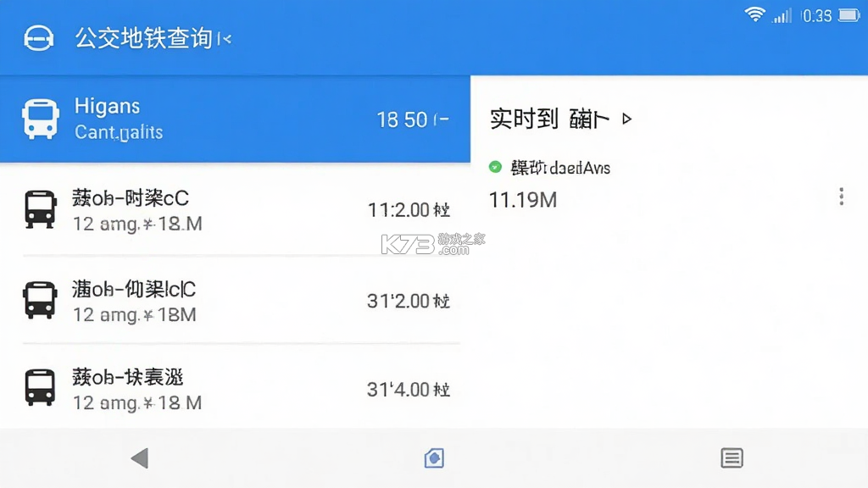Click bus icon of the 11:2.00 route
Screen dimensions: 868x488
coord(41,210)
